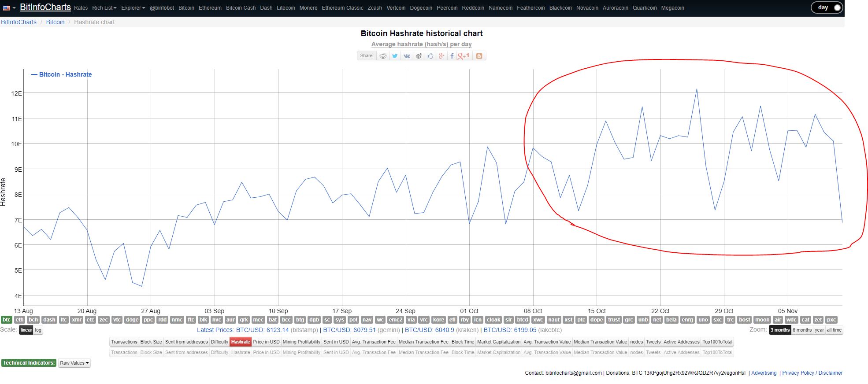Enable the xmr coin tag
Viewport: 868px width, 384px height.
point(77,320)
